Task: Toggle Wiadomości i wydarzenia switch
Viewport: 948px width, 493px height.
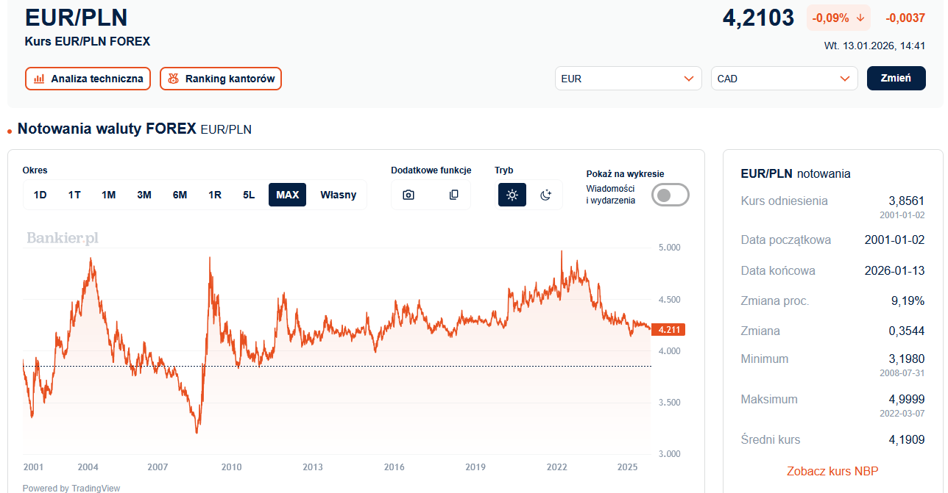Action: coord(670,195)
